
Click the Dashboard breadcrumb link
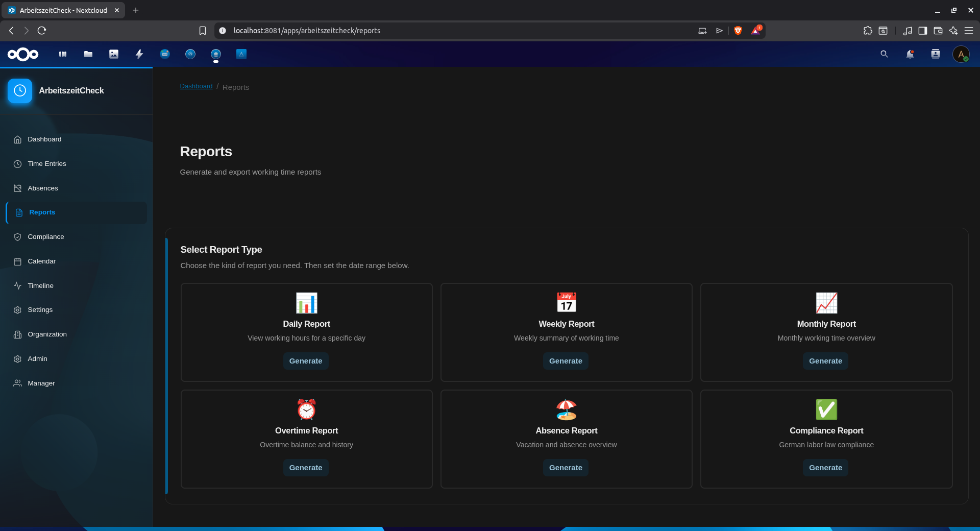195,86
